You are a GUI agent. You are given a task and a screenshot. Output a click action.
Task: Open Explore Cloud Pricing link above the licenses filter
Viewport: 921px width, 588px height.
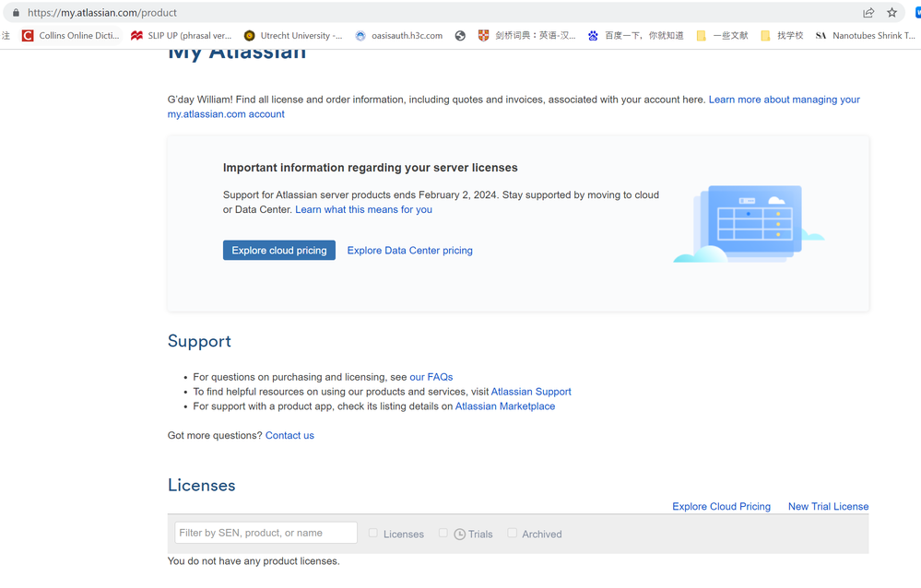(x=721, y=506)
